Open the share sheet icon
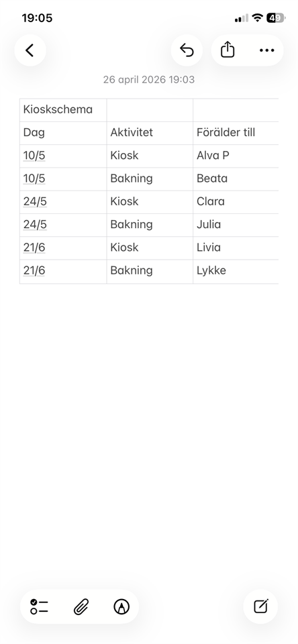Screen dimensions: 298x644 point(228,50)
